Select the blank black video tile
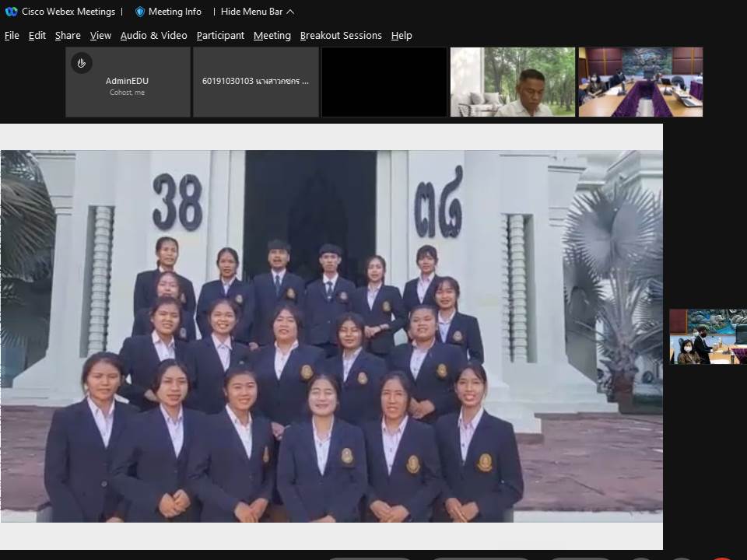The image size is (747, 560). (x=384, y=82)
